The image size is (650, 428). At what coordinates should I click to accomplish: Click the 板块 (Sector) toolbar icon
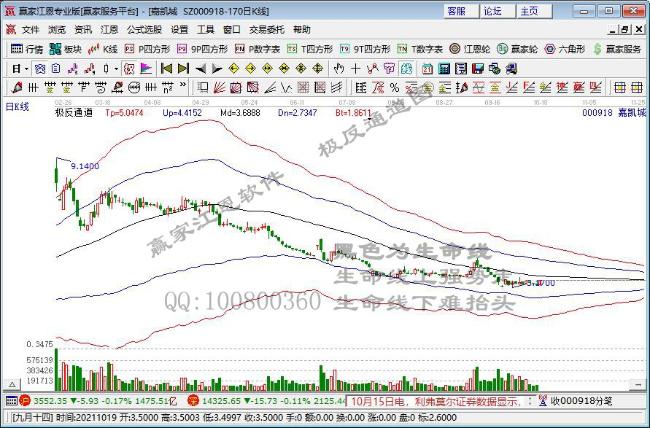tap(67, 48)
